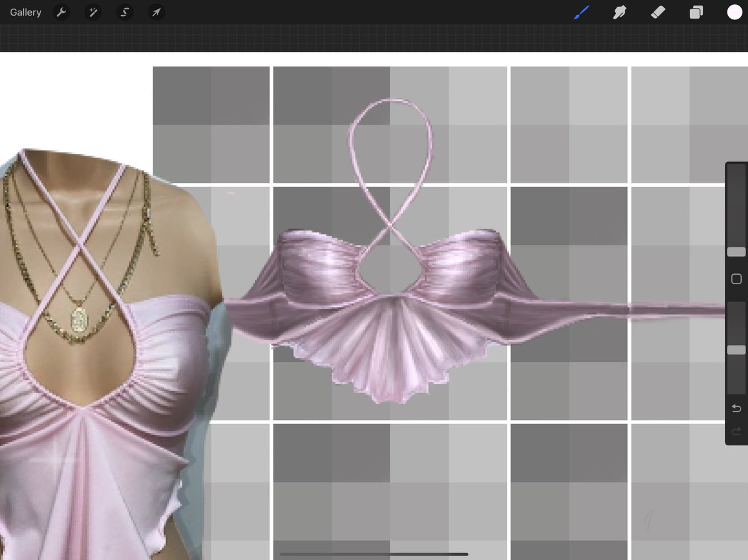
Task: Open the Adjustments magic wand menu
Action: coord(93,12)
